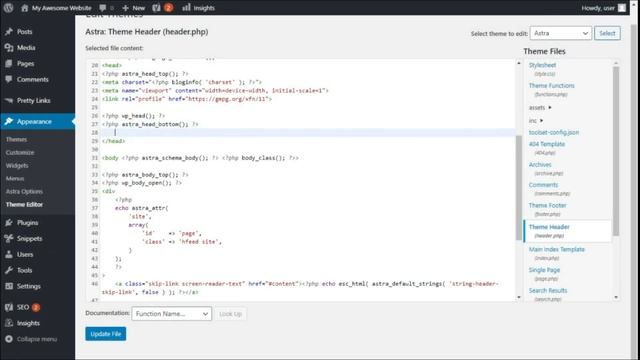
Task: Open Menus submenu item
Action: point(15,178)
